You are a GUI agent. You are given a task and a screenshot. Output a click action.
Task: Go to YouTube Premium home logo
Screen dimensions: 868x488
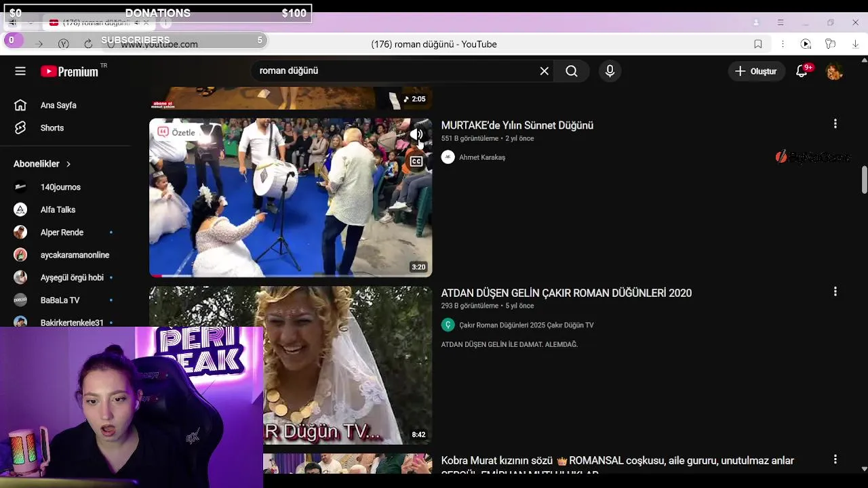click(69, 71)
